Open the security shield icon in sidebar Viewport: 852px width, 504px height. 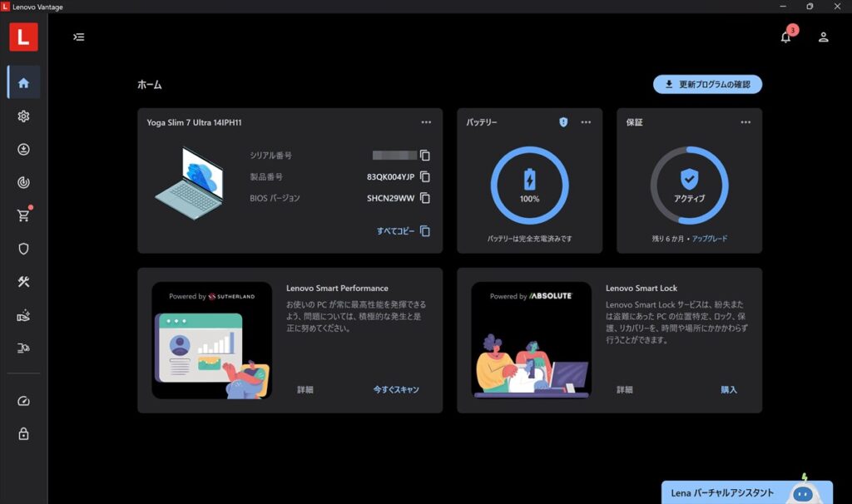click(23, 249)
